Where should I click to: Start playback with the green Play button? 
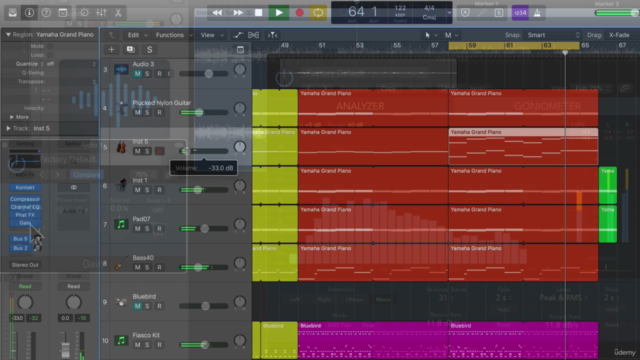pos(279,13)
